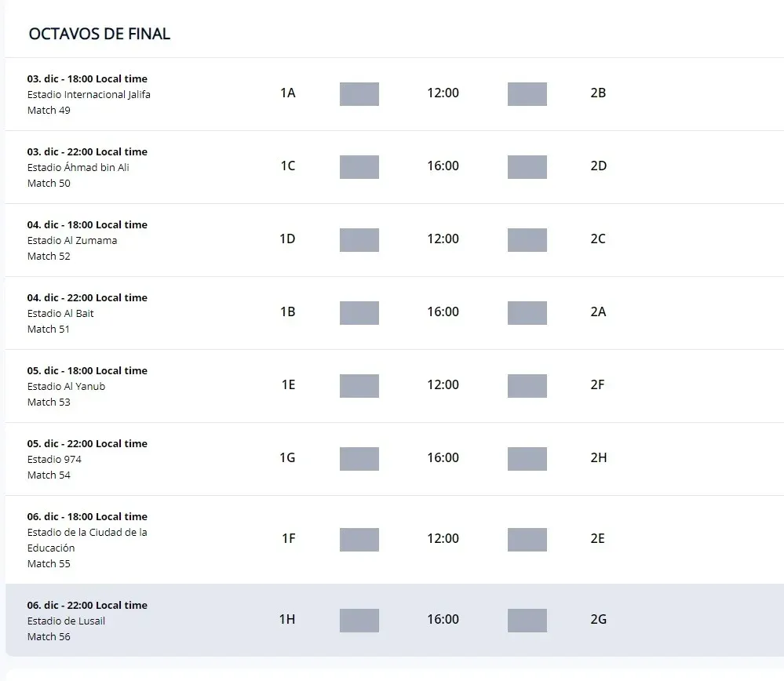Click the flag placeholder next to team 1A
The width and height of the screenshot is (784, 681).
point(359,94)
